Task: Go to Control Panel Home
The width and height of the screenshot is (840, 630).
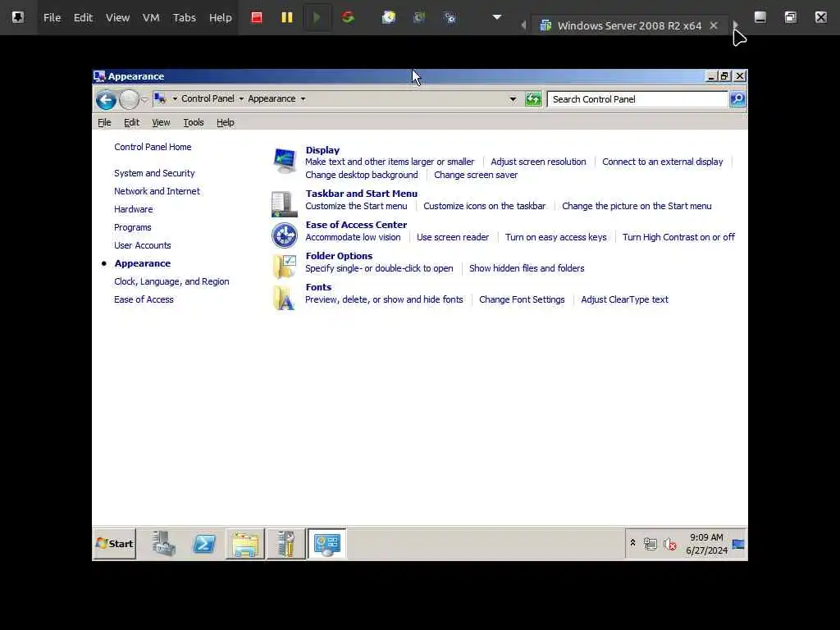Action: [153, 147]
